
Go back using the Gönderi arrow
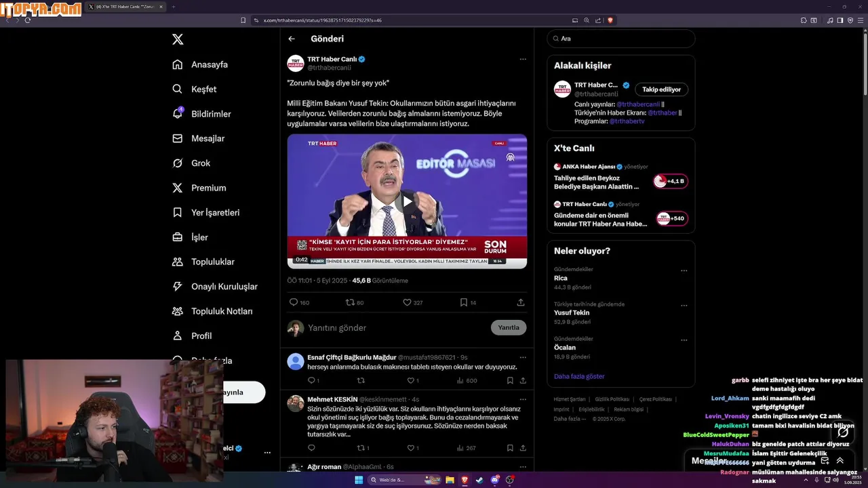pyautogui.click(x=292, y=39)
